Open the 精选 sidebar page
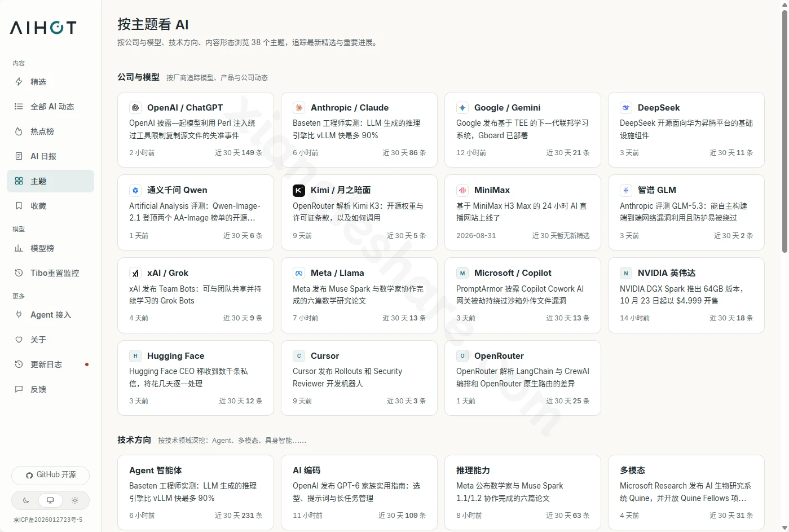 pyautogui.click(x=50, y=82)
